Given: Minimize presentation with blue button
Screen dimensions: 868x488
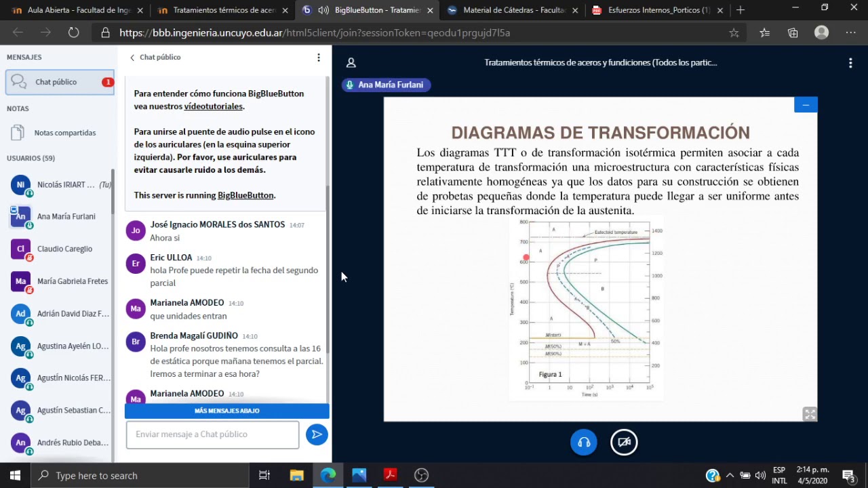Looking at the screenshot, I should [806, 105].
